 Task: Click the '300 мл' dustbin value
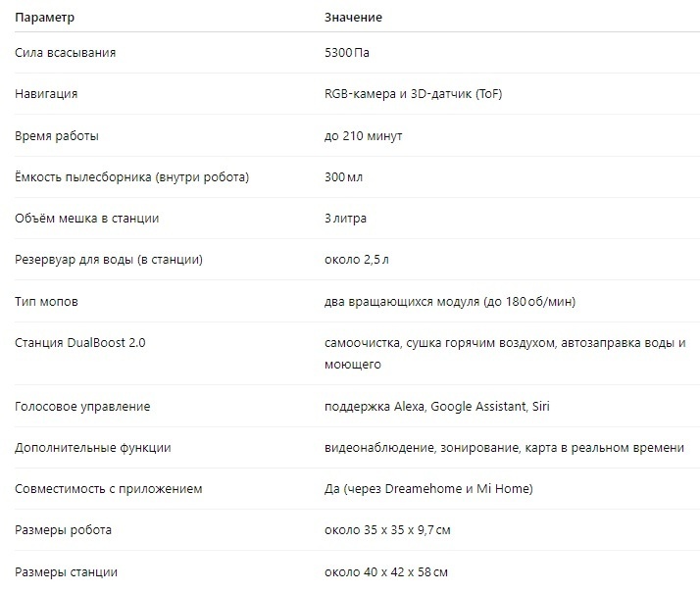click(343, 177)
